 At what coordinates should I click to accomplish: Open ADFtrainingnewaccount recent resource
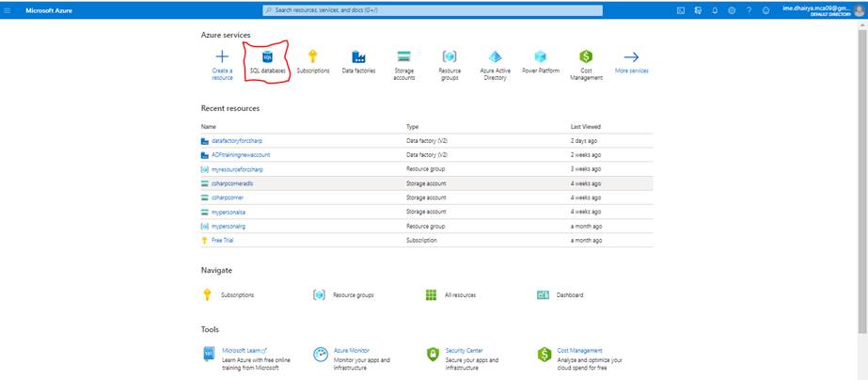240,155
